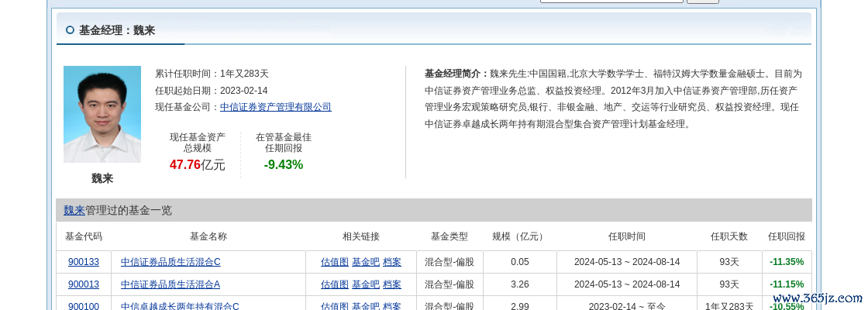Click the 任职回报 column header
The image size is (868, 310).
(787, 236)
